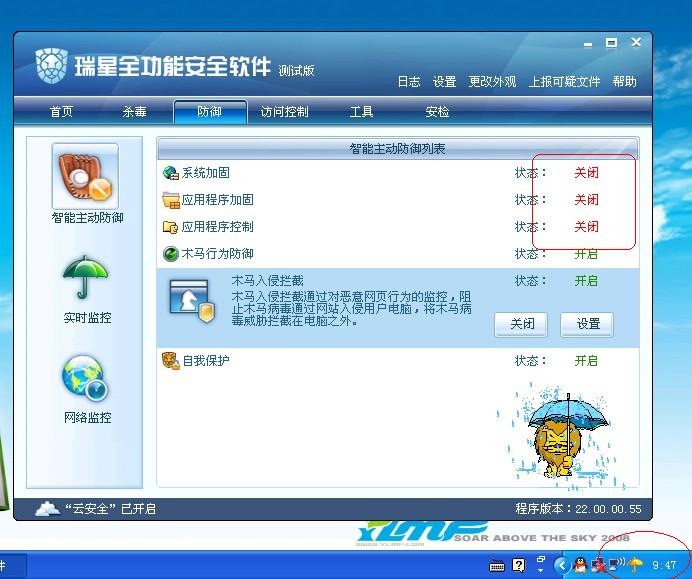Click the keyboard language bar icon
692x579 pixels.
(497, 565)
